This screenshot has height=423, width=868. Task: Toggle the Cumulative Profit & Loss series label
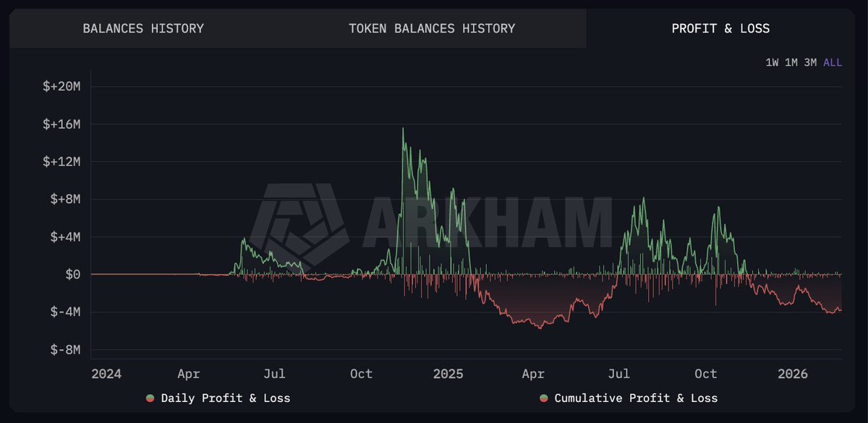click(636, 398)
